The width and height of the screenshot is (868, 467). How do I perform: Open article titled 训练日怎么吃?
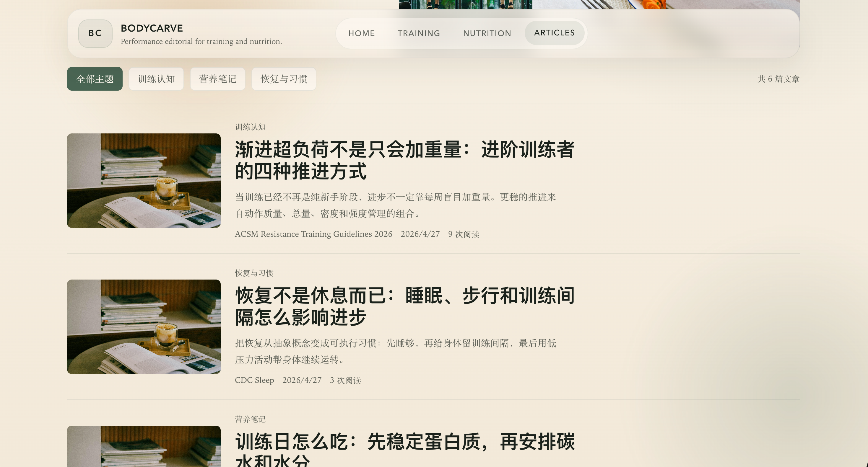pyautogui.click(x=405, y=450)
